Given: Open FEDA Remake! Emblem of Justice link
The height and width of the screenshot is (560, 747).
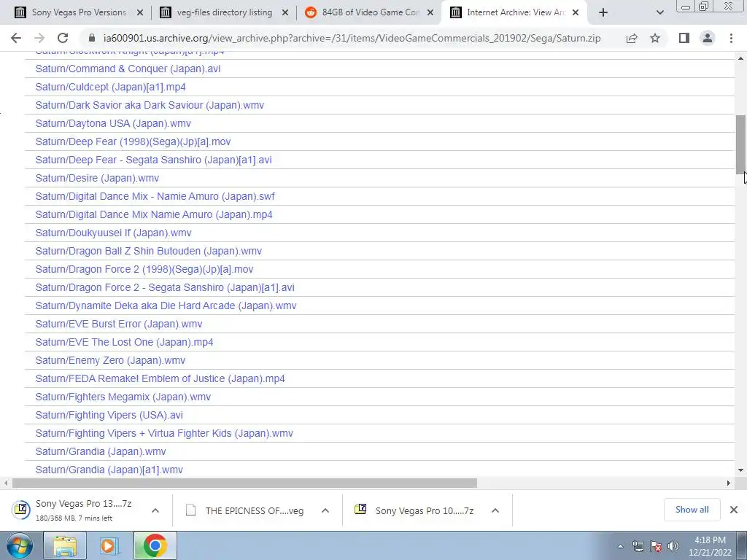Looking at the screenshot, I should pyautogui.click(x=160, y=378).
